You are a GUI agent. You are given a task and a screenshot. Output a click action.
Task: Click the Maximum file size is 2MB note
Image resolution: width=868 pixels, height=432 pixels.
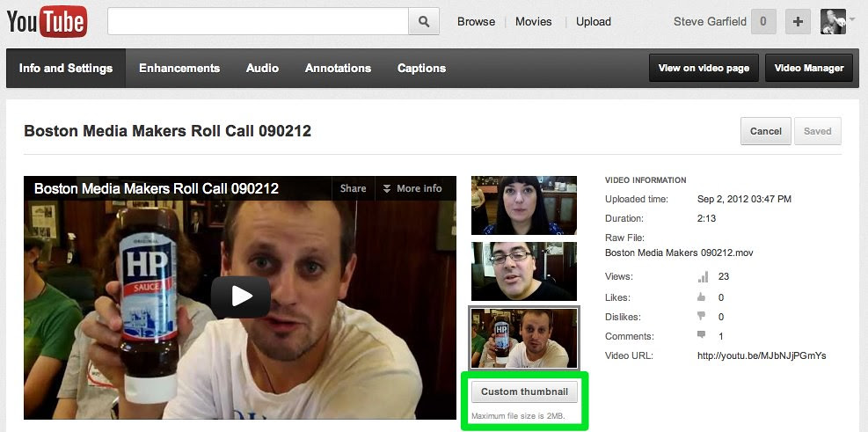tap(518, 416)
